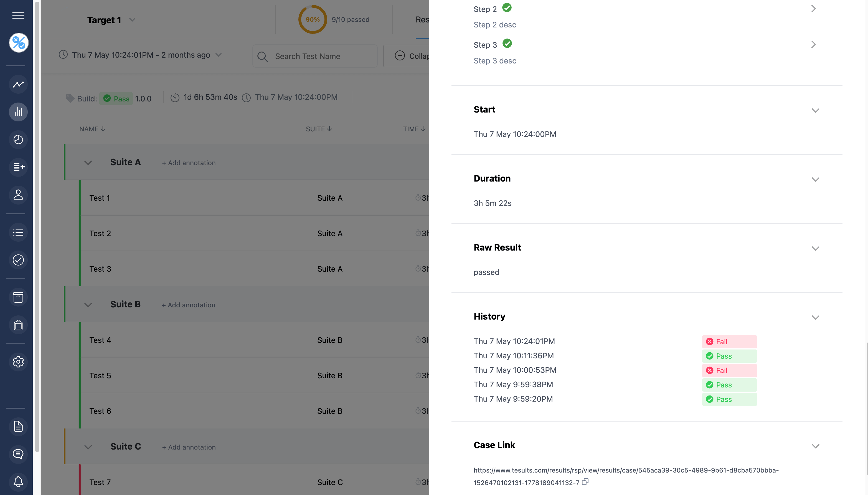The height and width of the screenshot is (495, 868).
Task: Open the user profile icon
Action: click(18, 195)
